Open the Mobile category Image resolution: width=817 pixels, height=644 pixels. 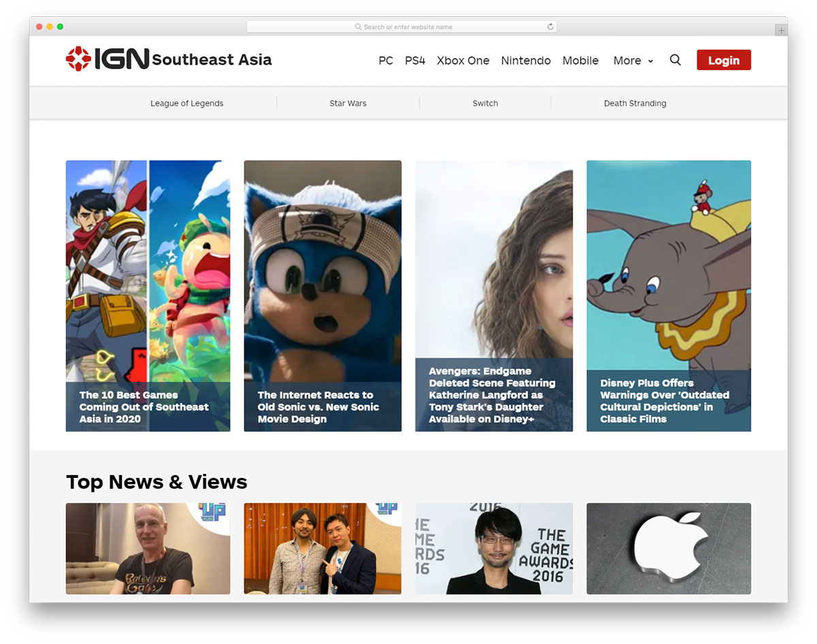tap(580, 60)
